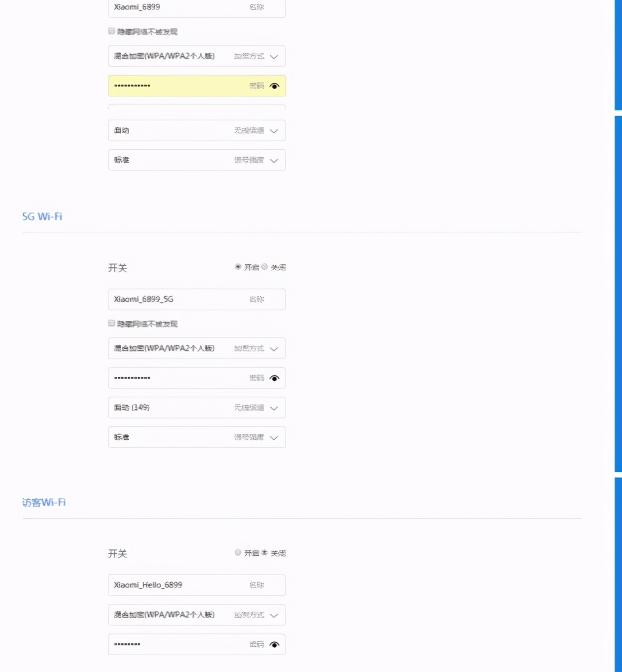Enable guest Wi-Fi by selecting 开启

point(238,553)
